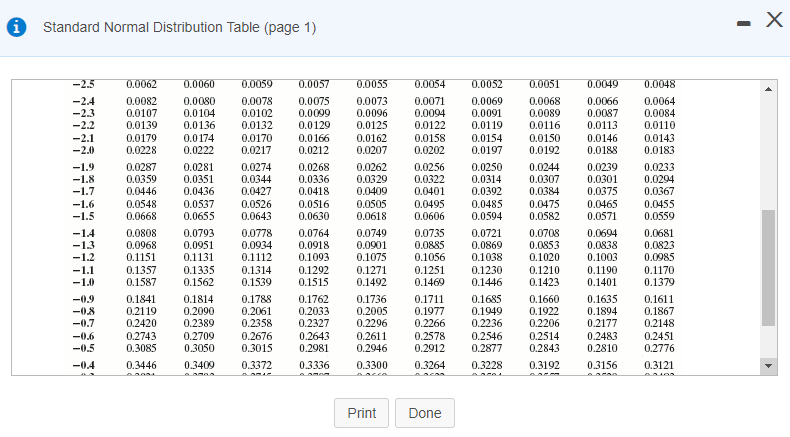Click the value 0.1357 in row −1.1
Viewport: 790px width, 437px height.
coord(142,271)
